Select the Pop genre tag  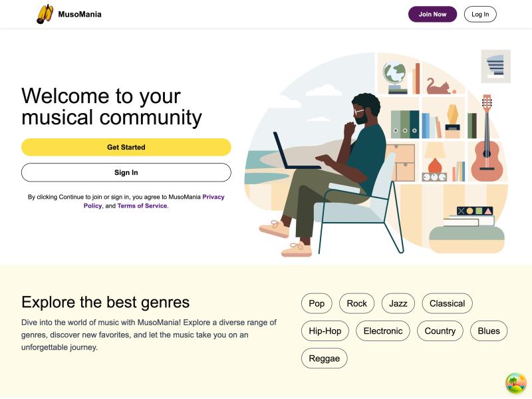pos(317,303)
